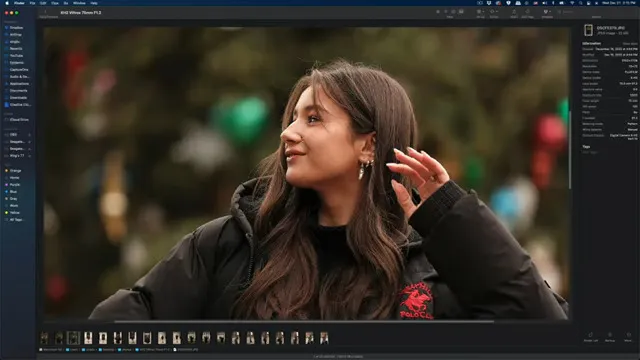640x360 pixels.
Task: Click the preview's vertical scrollbar
Action: (x=570, y=149)
